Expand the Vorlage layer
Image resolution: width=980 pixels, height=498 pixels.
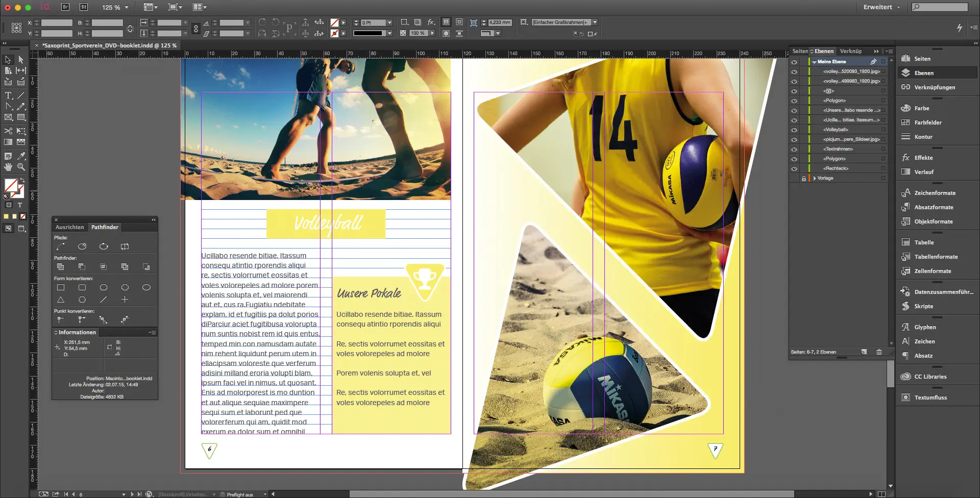(815, 178)
